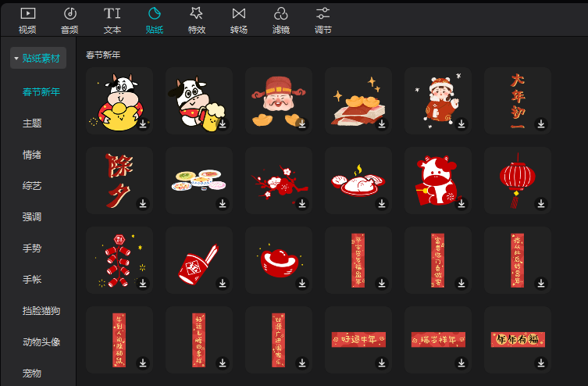Select the 贴纸 stickers tab
This screenshot has width=588, height=386.
point(154,20)
